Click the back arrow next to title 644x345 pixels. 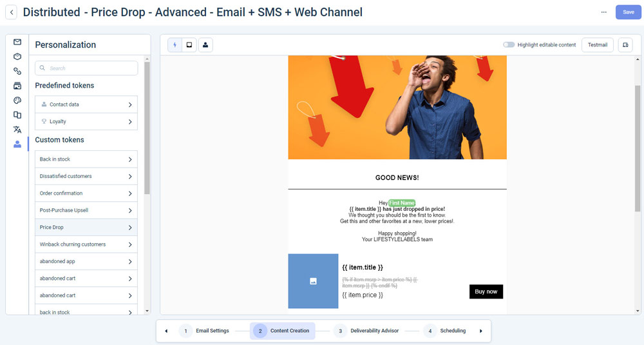12,12
